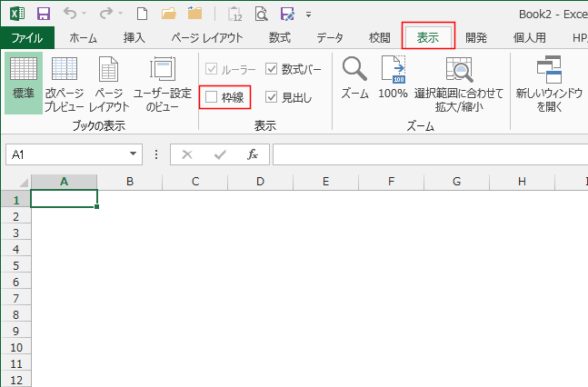Click the confirm checkmark in formula bar
This screenshot has width=588, height=387.
(x=220, y=154)
